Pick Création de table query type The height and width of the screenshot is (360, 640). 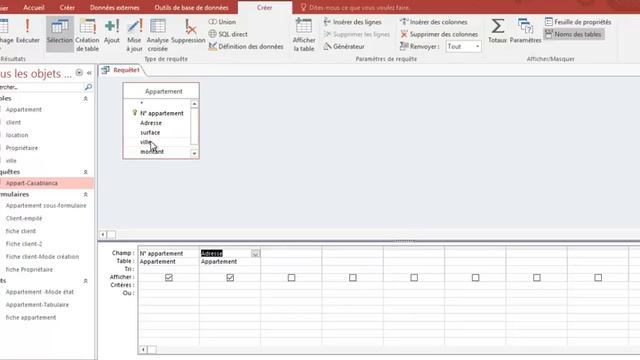click(x=87, y=36)
